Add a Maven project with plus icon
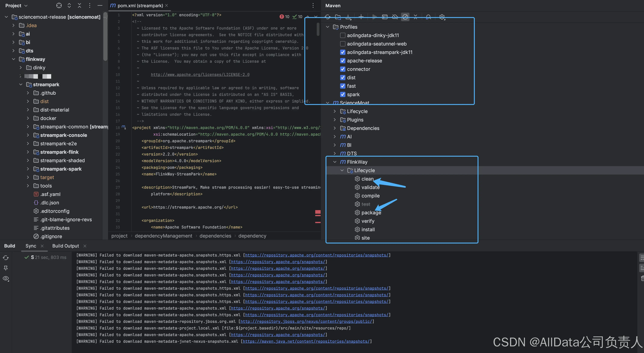 [x=361, y=17]
